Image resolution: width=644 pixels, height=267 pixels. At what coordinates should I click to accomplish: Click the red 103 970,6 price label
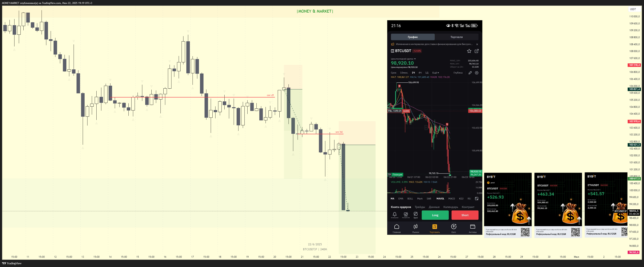634,121
